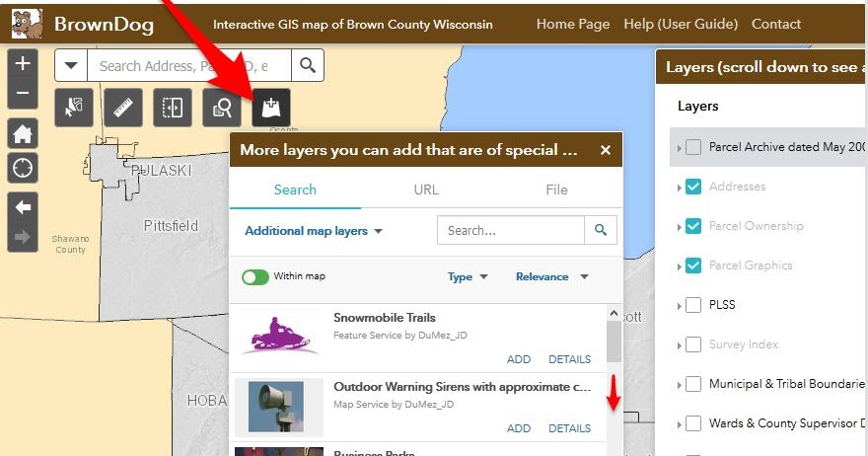The height and width of the screenshot is (456, 868).
Task: Click the address search magnifier button
Action: pyautogui.click(x=308, y=65)
